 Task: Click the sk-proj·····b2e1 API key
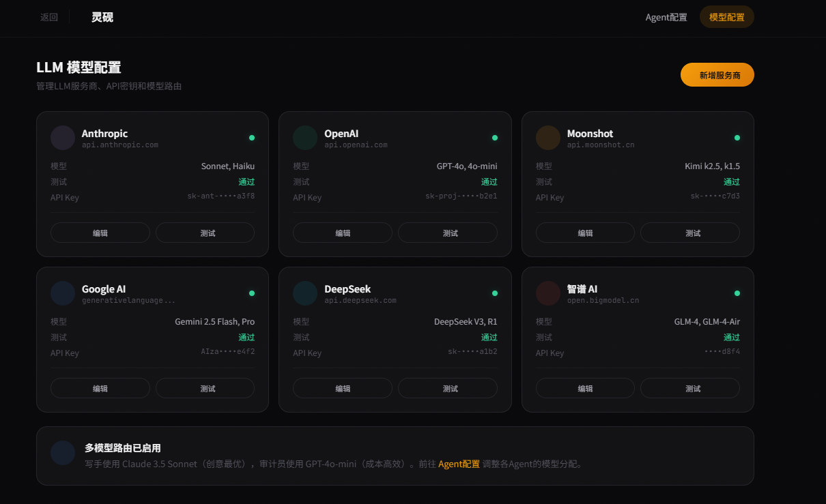(461, 196)
